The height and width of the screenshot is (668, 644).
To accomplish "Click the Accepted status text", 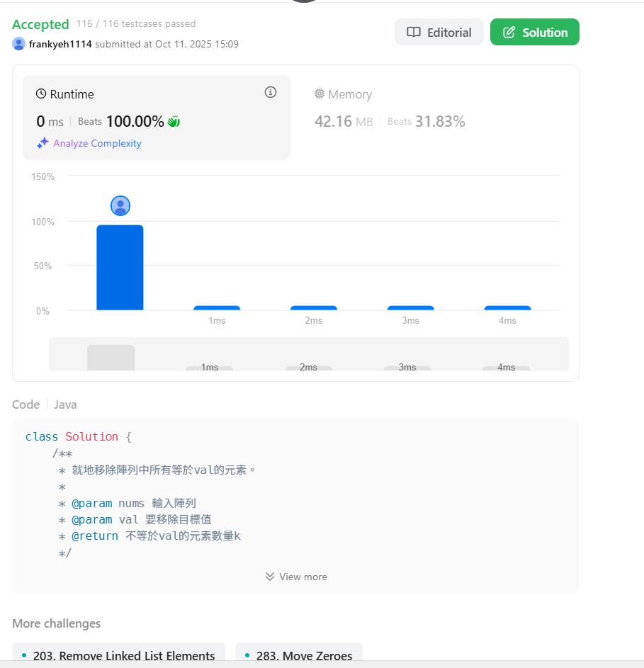I will [x=40, y=24].
